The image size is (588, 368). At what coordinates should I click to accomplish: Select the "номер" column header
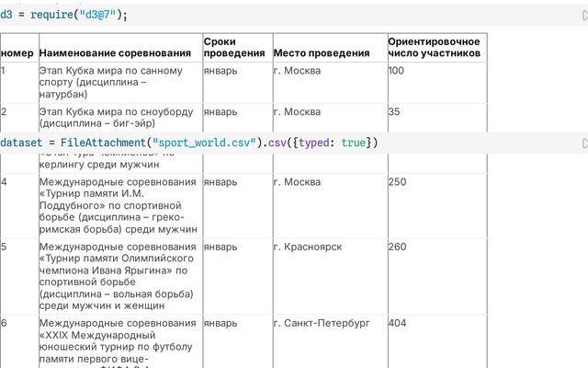(x=17, y=53)
